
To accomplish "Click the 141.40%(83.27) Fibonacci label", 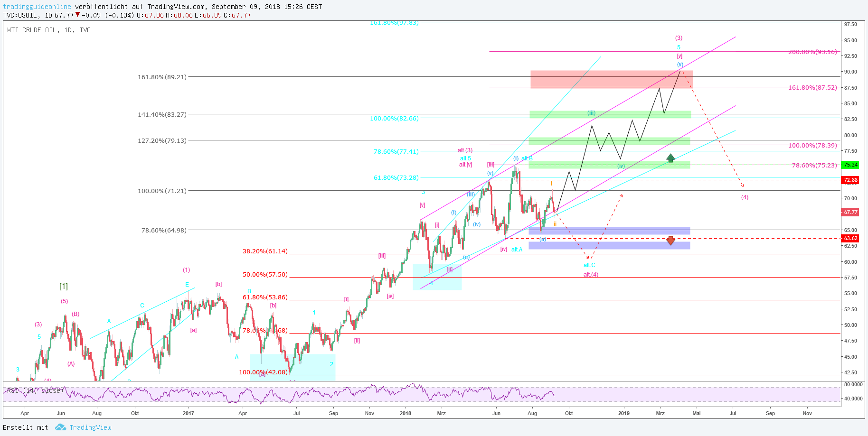I will 162,114.
